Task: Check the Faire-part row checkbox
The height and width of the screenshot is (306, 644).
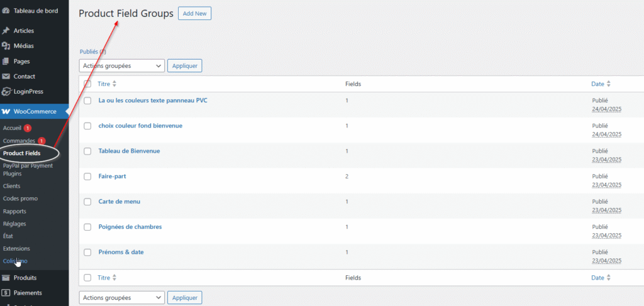Action: (88, 177)
